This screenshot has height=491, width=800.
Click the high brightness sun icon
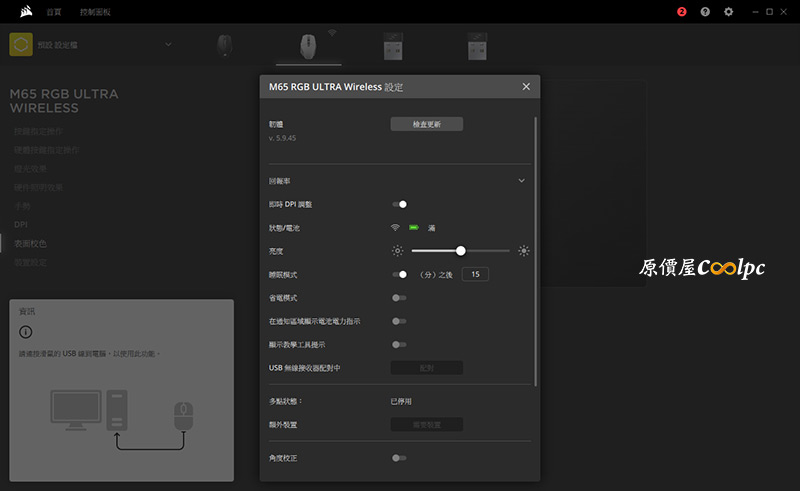(x=523, y=251)
